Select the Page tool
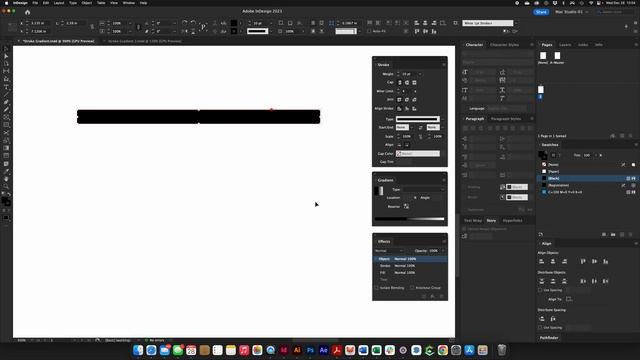Screen dimensions: 640x360 (6, 64)
